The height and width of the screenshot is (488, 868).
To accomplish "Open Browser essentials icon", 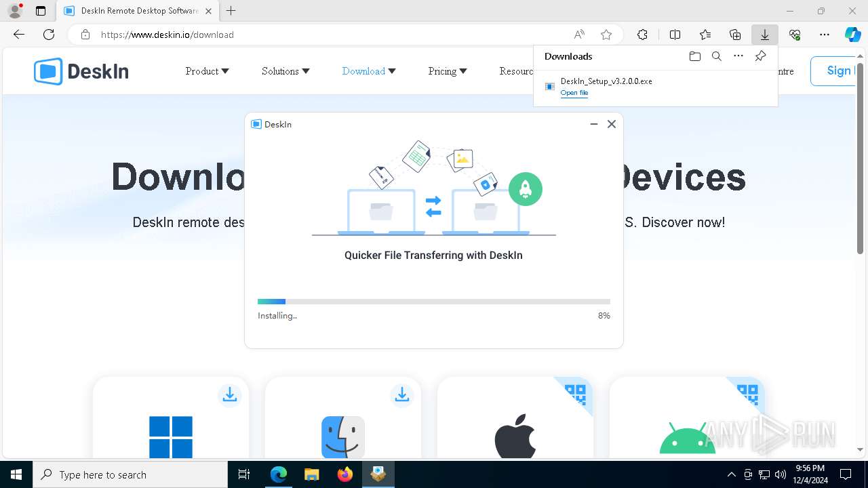I will (795, 35).
